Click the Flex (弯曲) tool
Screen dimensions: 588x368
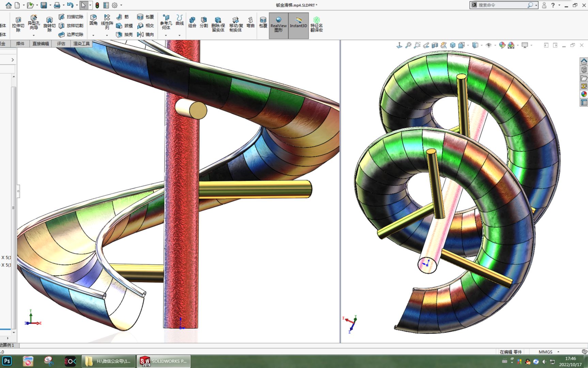pyautogui.click(x=250, y=22)
